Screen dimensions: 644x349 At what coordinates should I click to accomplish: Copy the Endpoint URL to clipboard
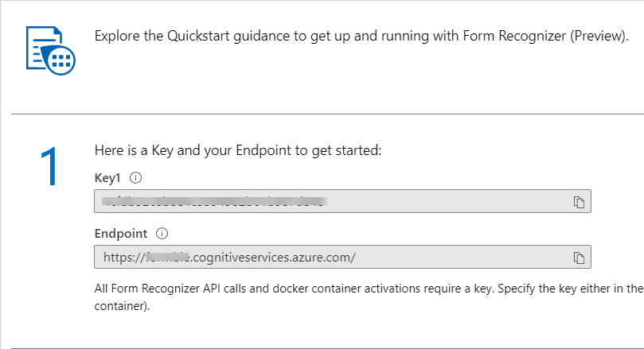580,258
